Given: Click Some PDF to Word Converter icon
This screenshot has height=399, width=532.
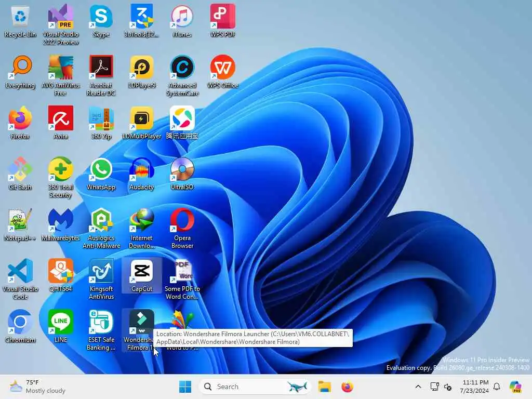Looking at the screenshot, I should coord(182,279).
